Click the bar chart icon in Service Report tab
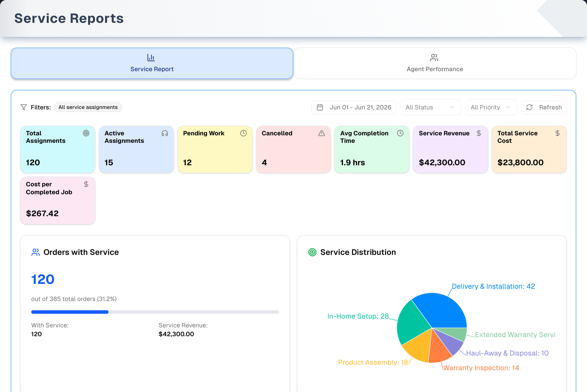Image resolution: width=587 pixels, height=392 pixels. 151,58
